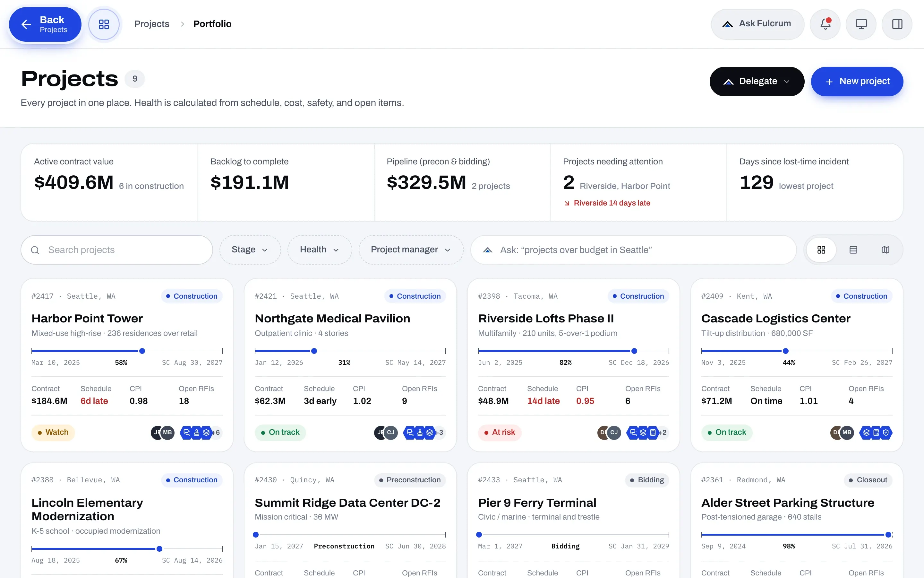
Task: Click the +6 more agents badge on Harbor Point
Action: [217, 432]
